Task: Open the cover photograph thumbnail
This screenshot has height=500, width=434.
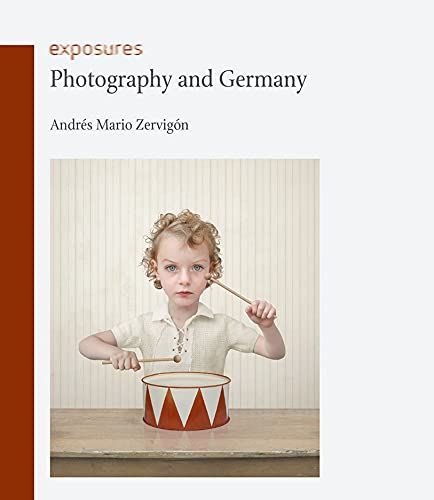Action: (185, 318)
